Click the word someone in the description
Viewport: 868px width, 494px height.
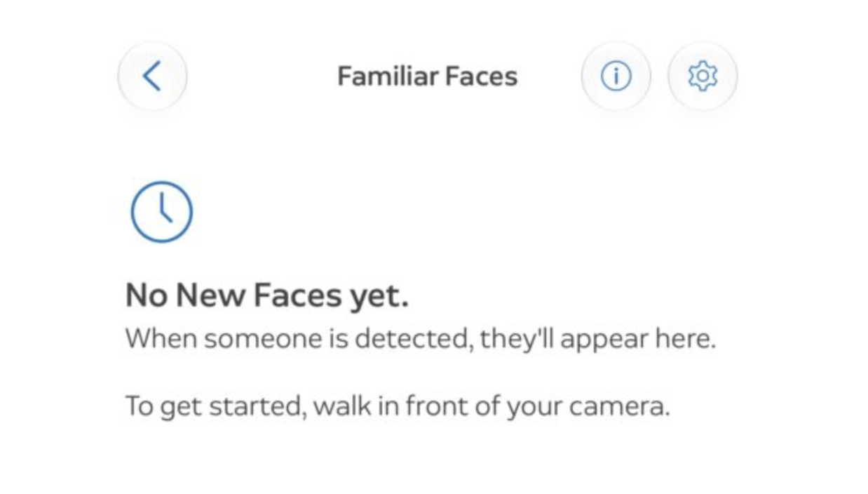263,340
